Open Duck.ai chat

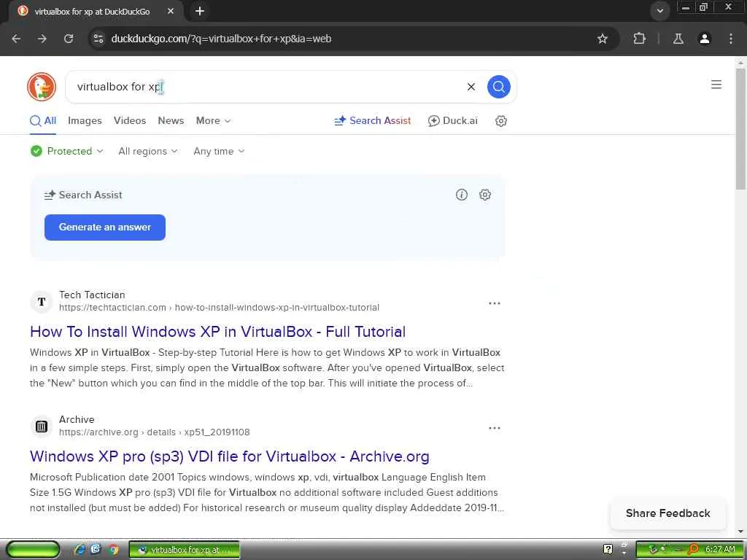pyautogui.click(x=452, y=120)
